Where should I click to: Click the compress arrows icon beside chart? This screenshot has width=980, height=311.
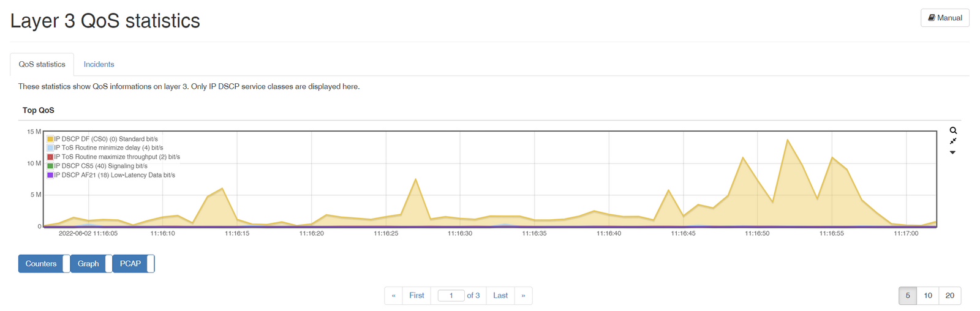953,141
